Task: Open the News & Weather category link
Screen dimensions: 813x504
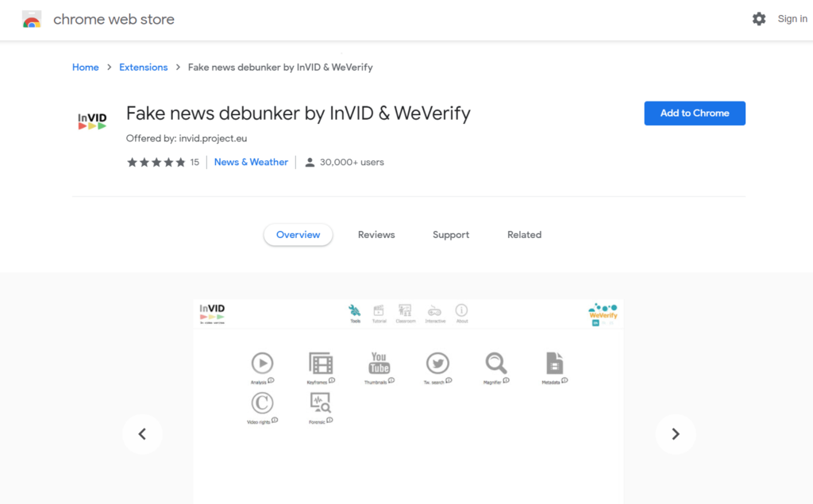Action: pos(251,161)
